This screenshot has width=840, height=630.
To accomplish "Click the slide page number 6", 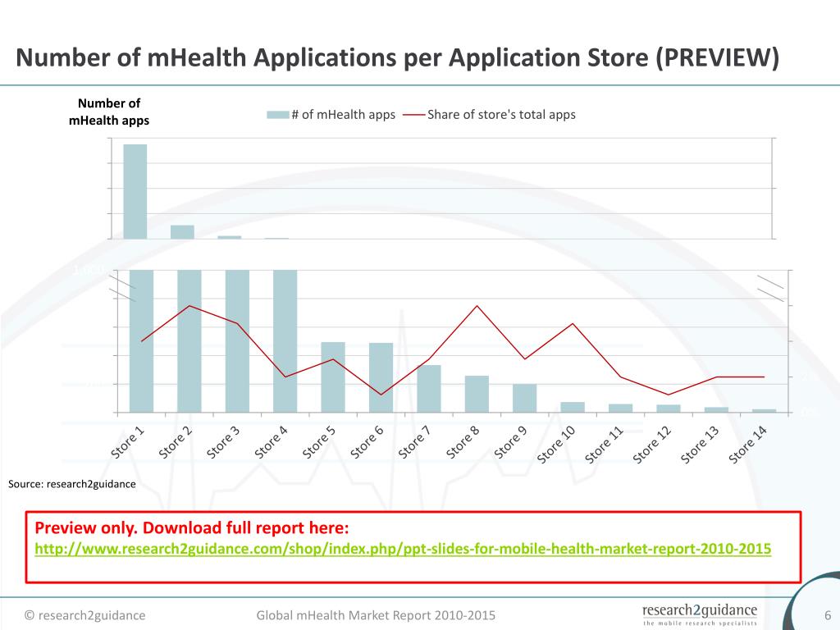I will (828, 615).
